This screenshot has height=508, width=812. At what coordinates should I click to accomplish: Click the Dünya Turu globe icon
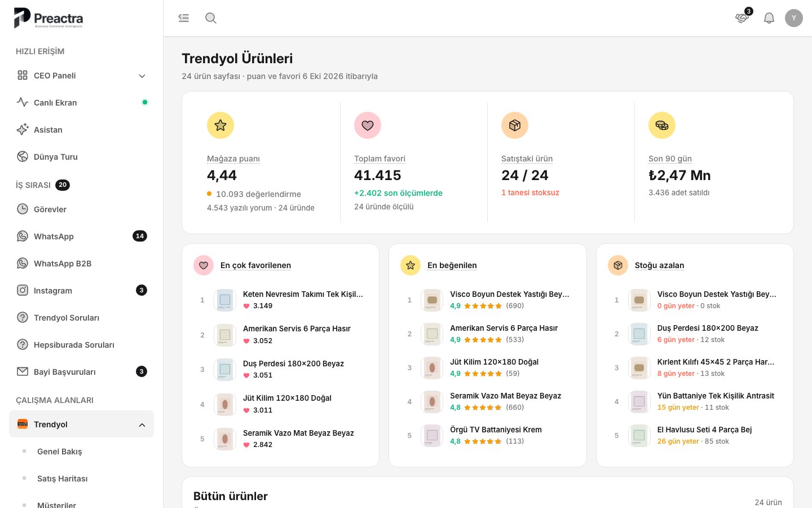(23, 157)
